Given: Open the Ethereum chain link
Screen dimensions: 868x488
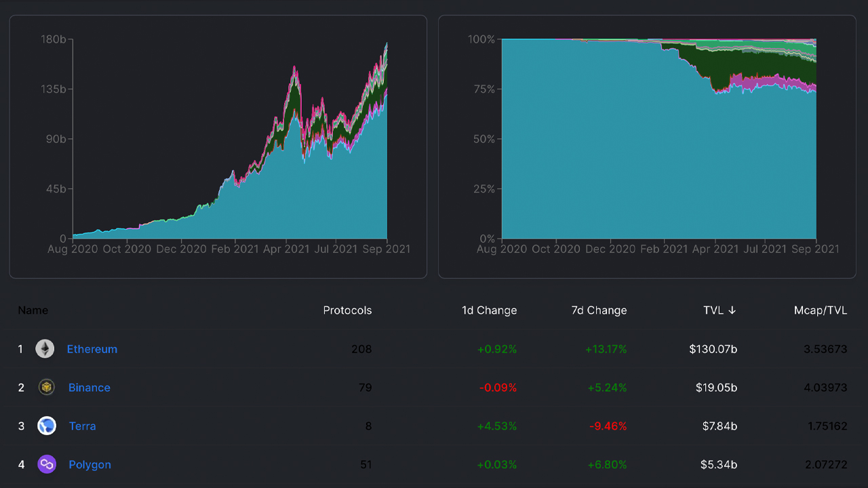Looking at the screenshot, I should click(x=92, y=349).
